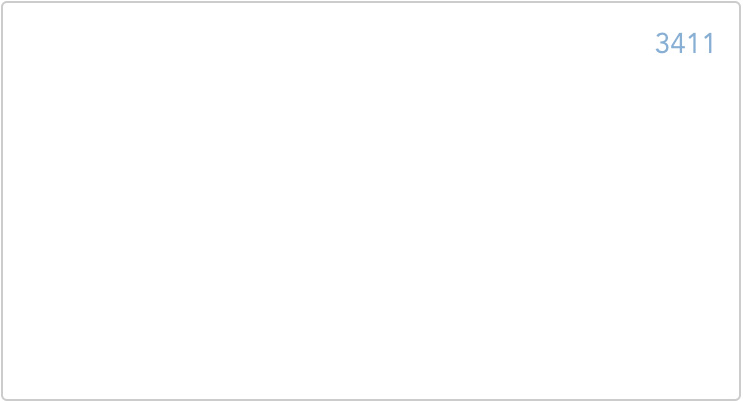Follow the 3411 hyperlink
The height and width of the screenshot is (401, 743).
pyautogui.click(x=685, y=44)
